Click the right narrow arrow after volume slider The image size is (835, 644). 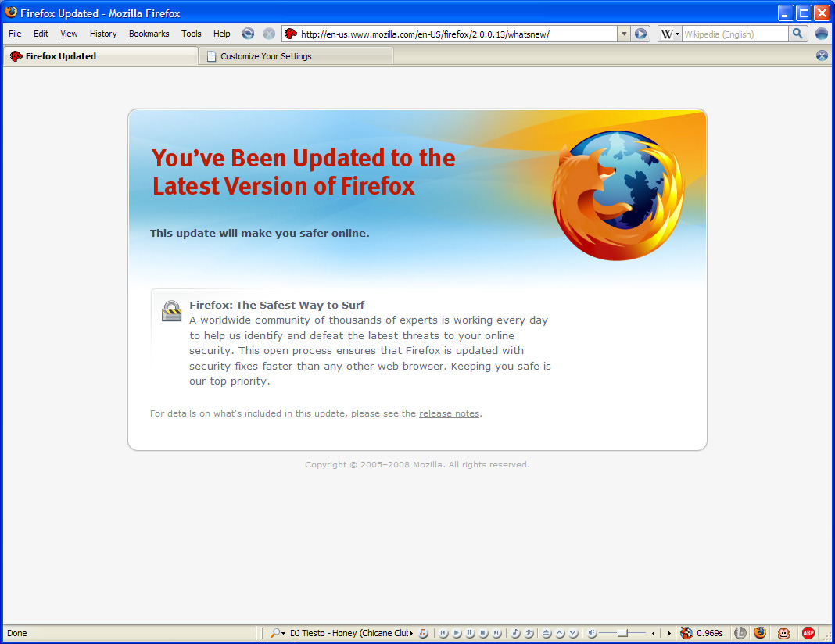669,633
